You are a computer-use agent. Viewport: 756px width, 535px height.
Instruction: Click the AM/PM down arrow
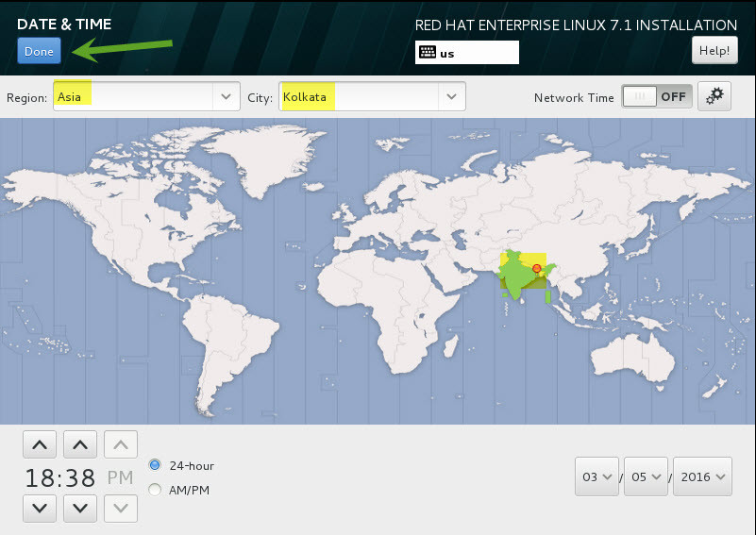coord(121,508)
